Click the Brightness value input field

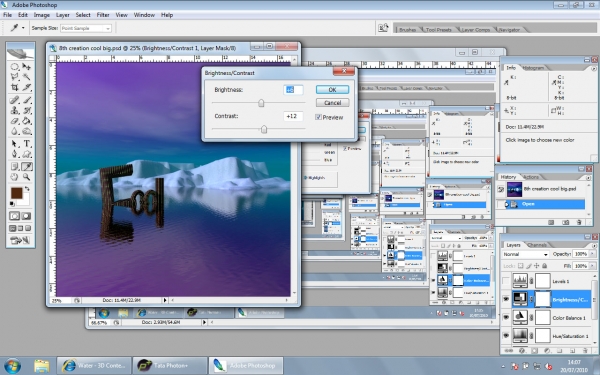(x=293, y=90)
